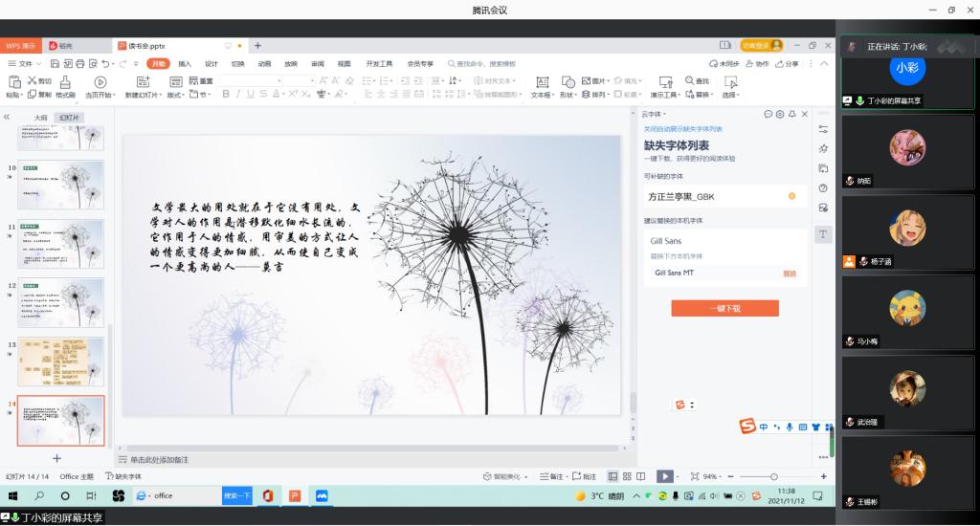Click the 替换 link beside Gill Sans MT
This screenshot has width=980, height=526.
pos(790,274)
